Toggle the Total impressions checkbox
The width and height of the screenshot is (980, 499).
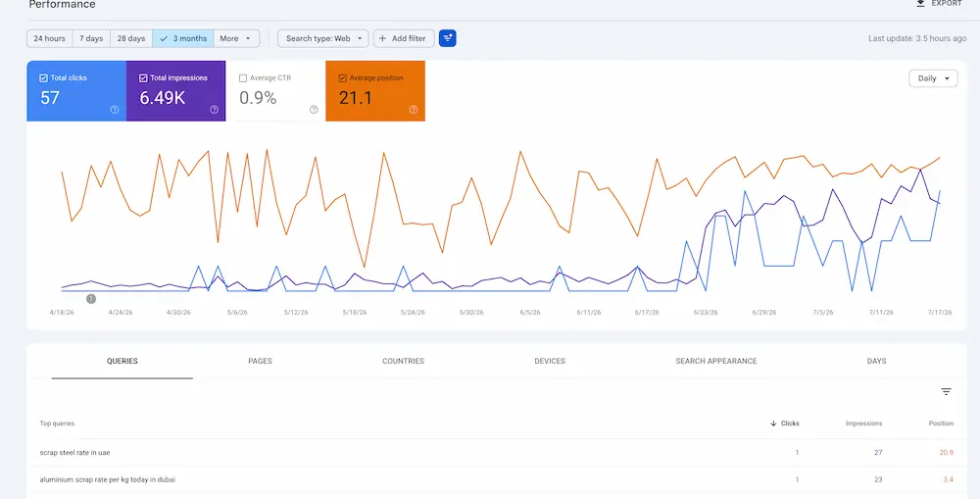[143, 78]
